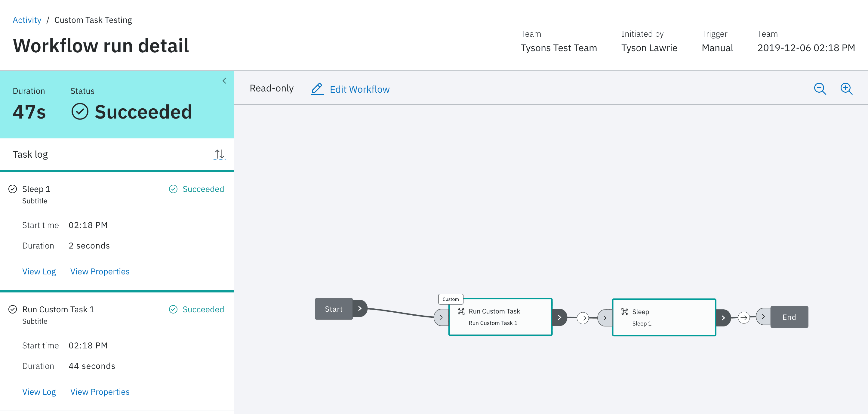
Task: Click the link arrow between Run Custom Task and Sleep
Action: click(583, 318)
